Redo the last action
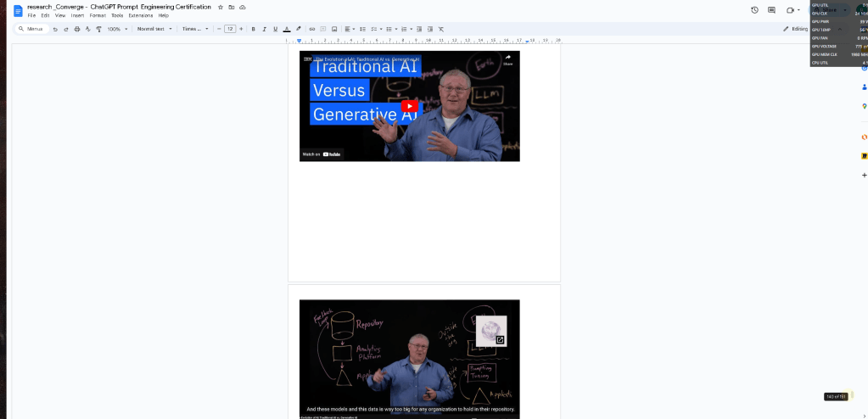Image resolution: width=868 pixels, height=419 pixels. click(66, 29)
